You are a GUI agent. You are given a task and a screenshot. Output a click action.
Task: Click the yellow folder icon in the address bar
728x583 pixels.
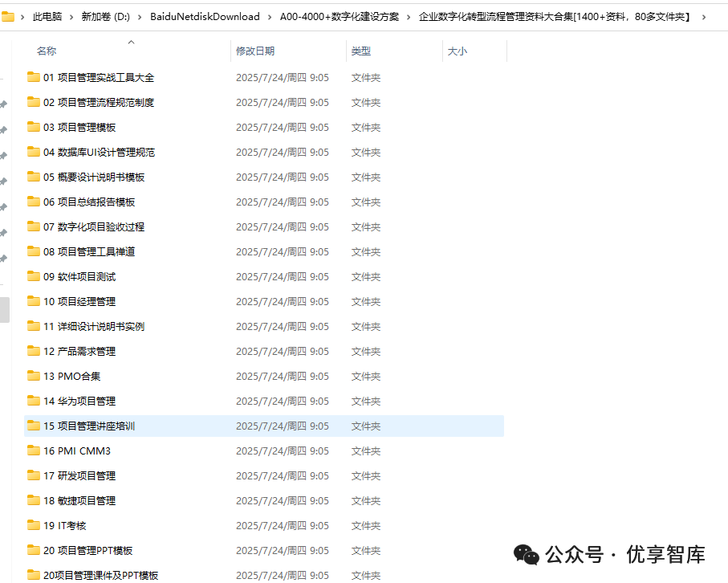pyautogui.click(x=10, y=14)
